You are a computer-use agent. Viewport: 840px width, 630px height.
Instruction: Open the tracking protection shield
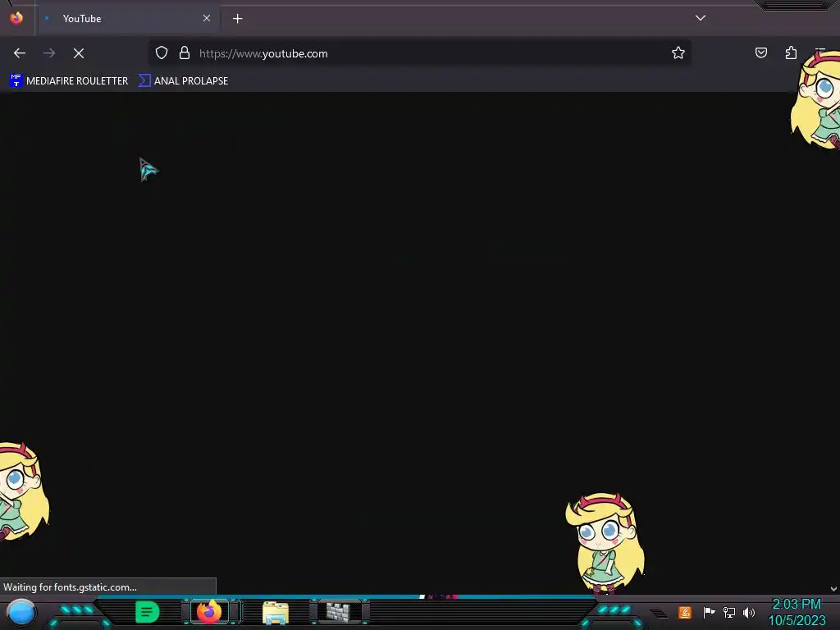coord(162,52)
